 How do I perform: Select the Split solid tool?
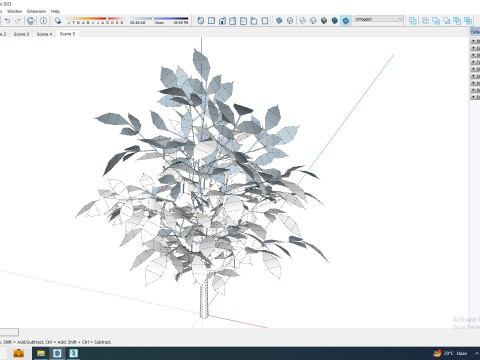[x=468, y=21]
